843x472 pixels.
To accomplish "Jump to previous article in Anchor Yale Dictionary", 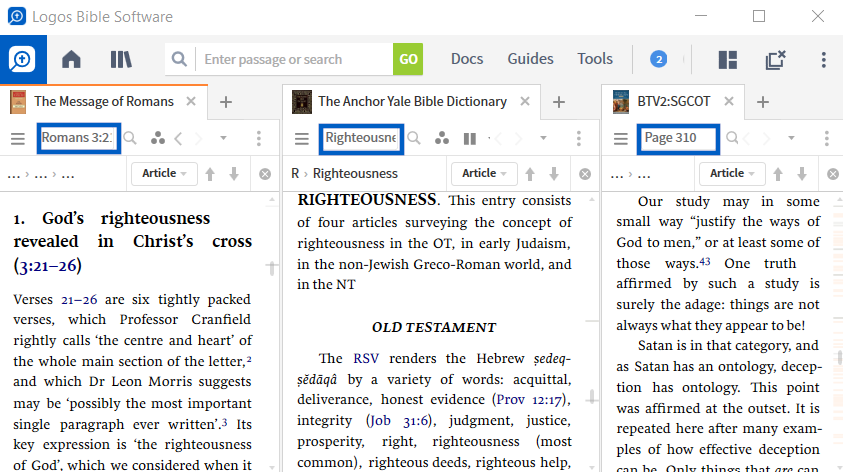I will point(530,174).
